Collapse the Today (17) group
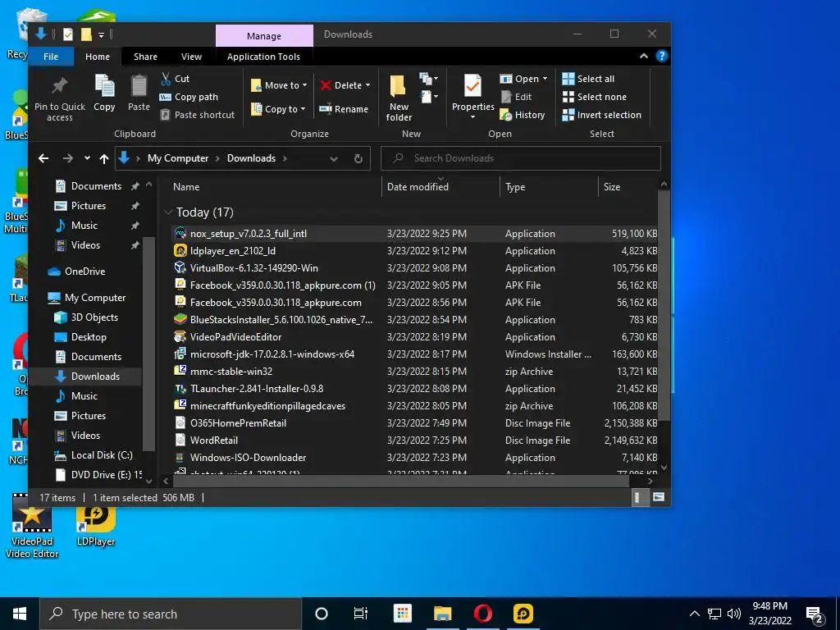The width and height of the screenshot is (840, 630). tap(167, 212)
